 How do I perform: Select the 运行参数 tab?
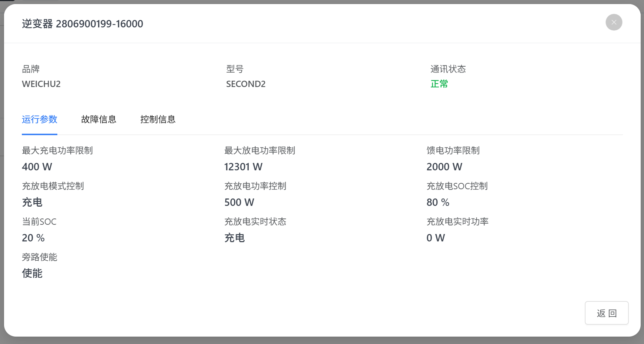pyautogui.click(x=40, y=119)
